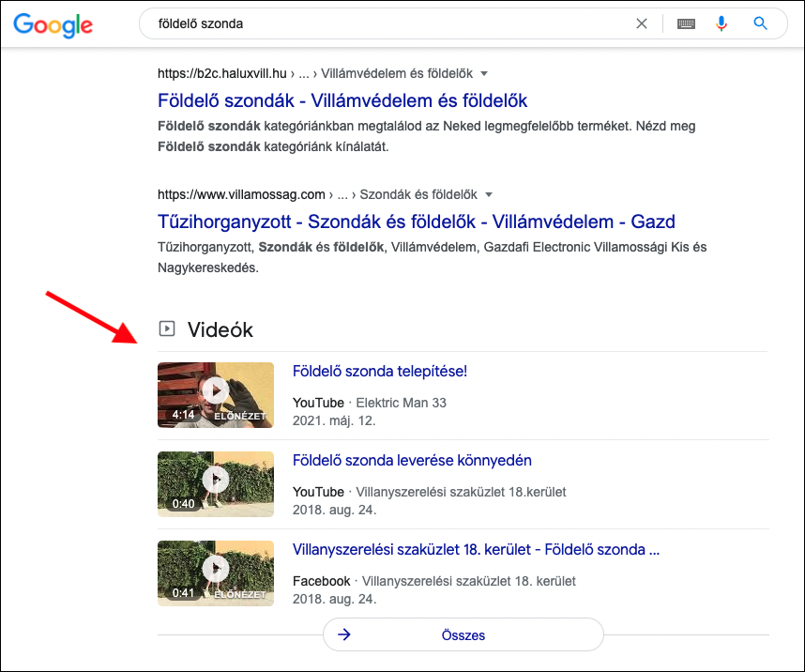Open video 'Földelő szonda leverése könnyedén'

pyautogui.click(x=412, y=460)
